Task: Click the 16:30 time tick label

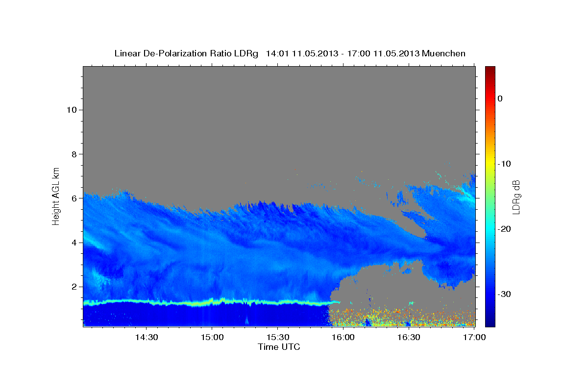Action: (x=409, y=337)
